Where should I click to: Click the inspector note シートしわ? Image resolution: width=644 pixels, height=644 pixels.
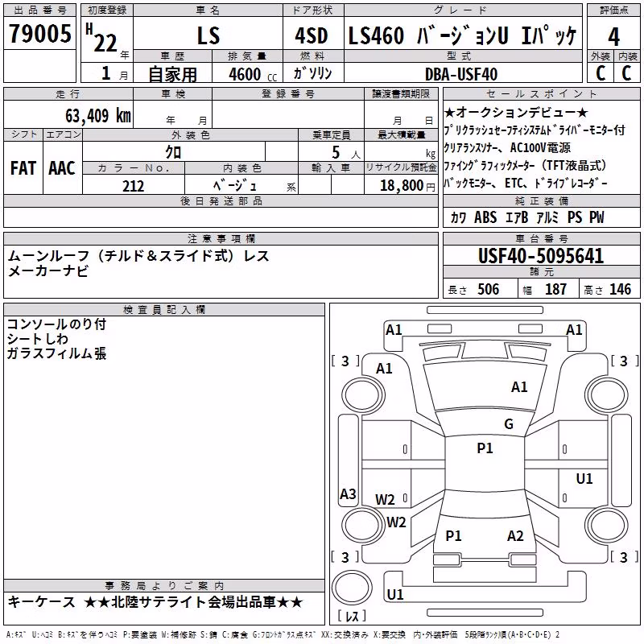tap(37, 339)
